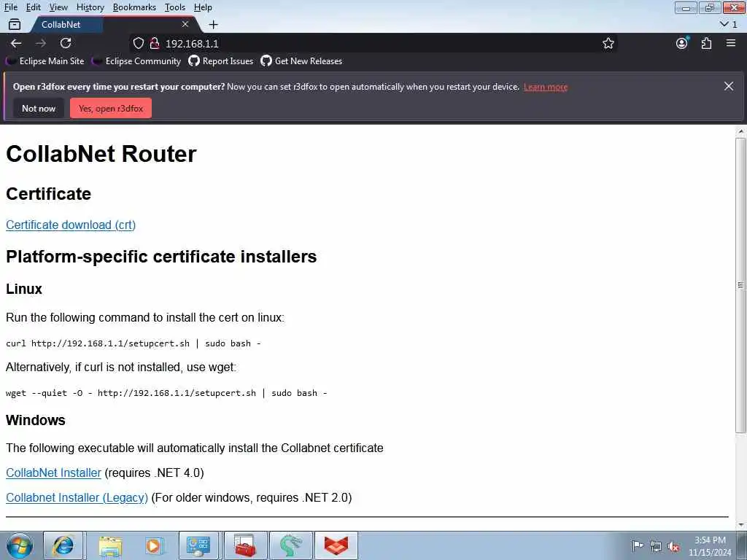The image size is (747, 560).
Task: Show the insecure connection padlock info
Action: 155,43
